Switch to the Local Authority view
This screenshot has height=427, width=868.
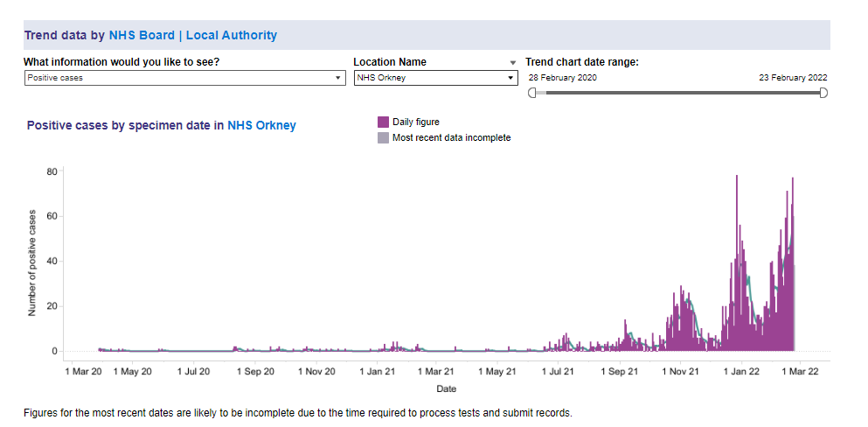click(232, 36)
